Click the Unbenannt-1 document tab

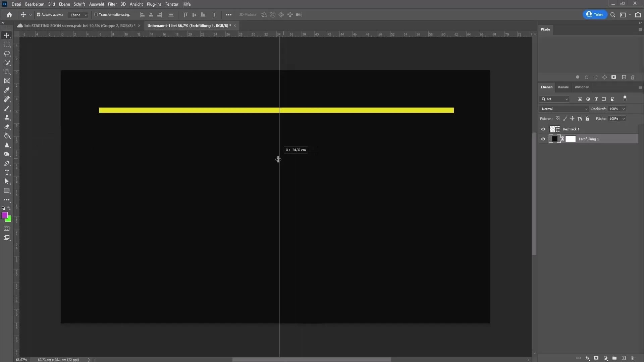click(x=189, y=25)
